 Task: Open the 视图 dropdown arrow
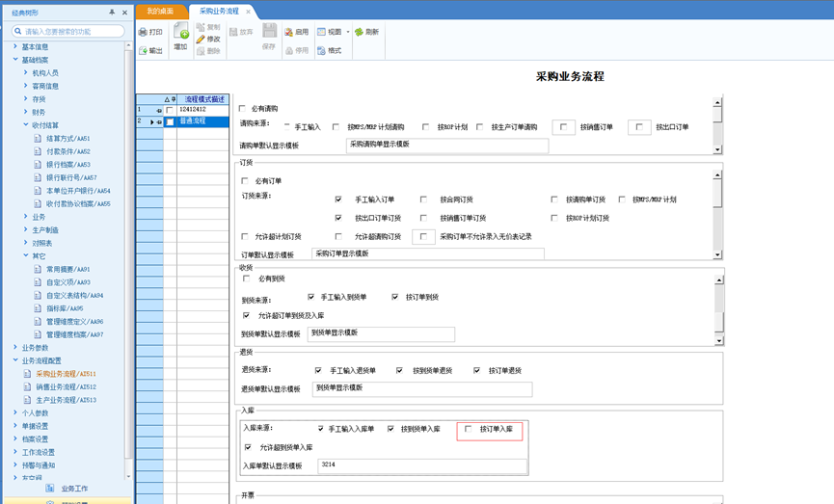[348, 32]
